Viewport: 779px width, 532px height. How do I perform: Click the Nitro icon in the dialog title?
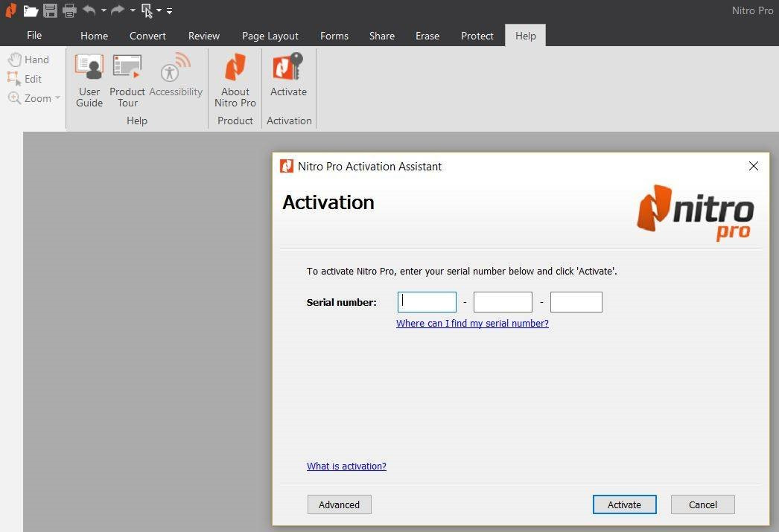pos(287,166)
